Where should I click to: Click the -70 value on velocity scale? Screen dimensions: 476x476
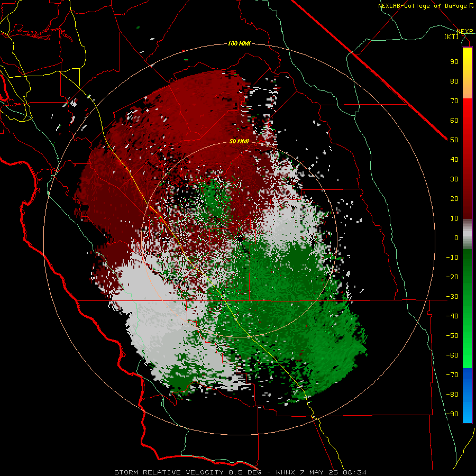pos(452,374)
